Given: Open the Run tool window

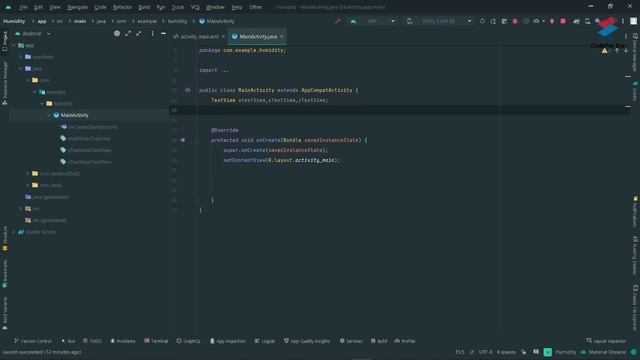Looking at the screenshot, I should click(x=68, y=341).
